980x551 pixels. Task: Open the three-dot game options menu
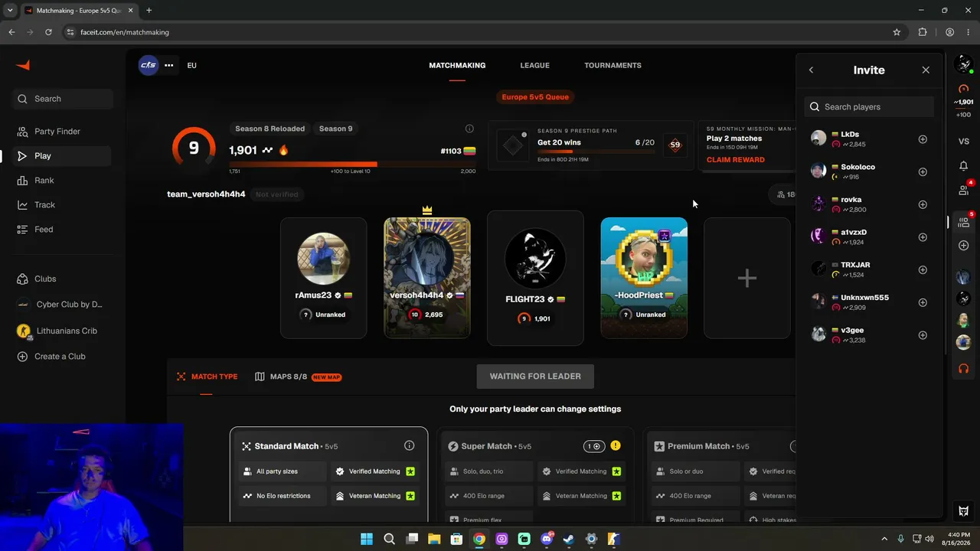click(x=169, y=65)
